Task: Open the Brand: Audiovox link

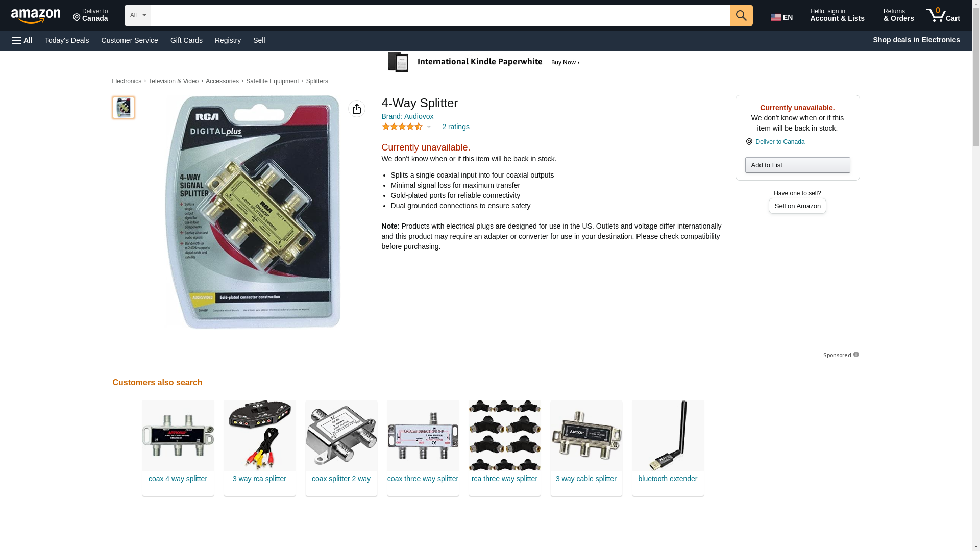Action: tap(407, 116)
